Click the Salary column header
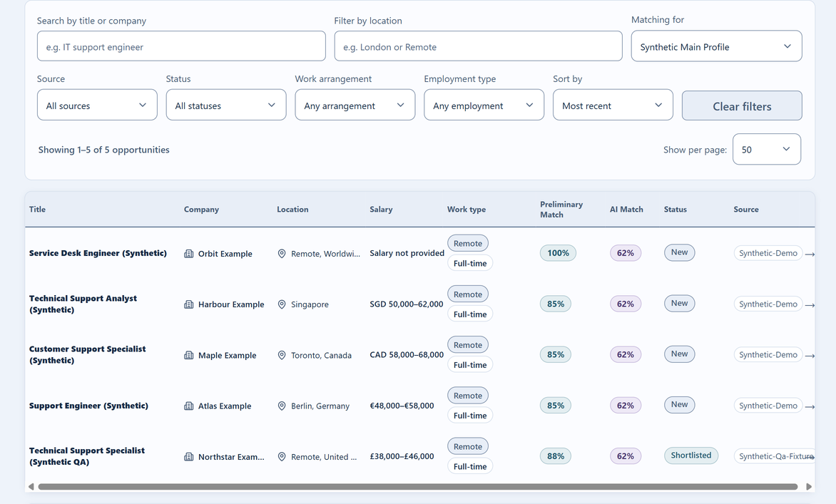The image size is (836, 504). tap(381, 210)
